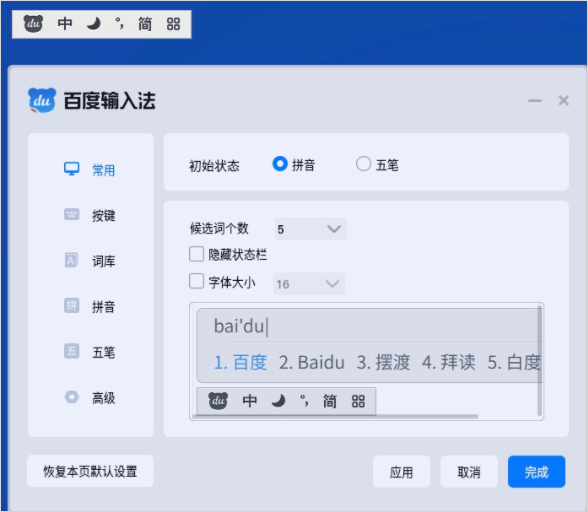Select 五笔 as initial state
588x512 pixels.
(x=377, y=164)
